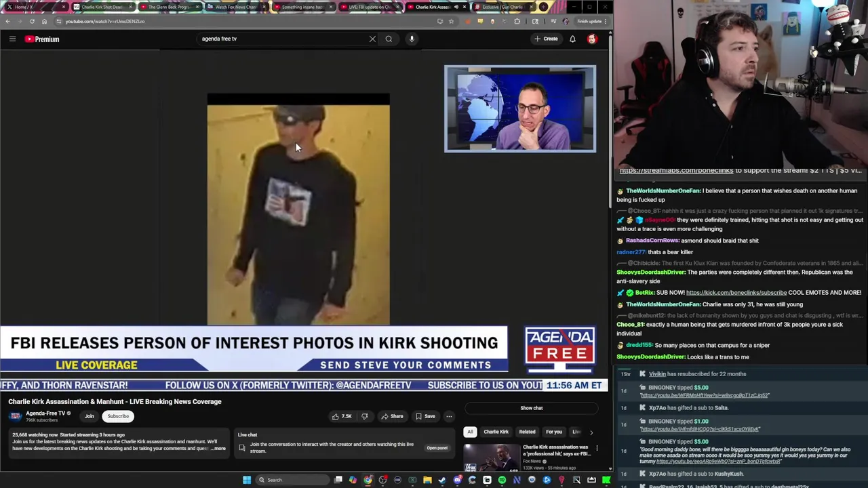Start voice search with the microphone
This screenshot has width=868, height=488.
412,39
